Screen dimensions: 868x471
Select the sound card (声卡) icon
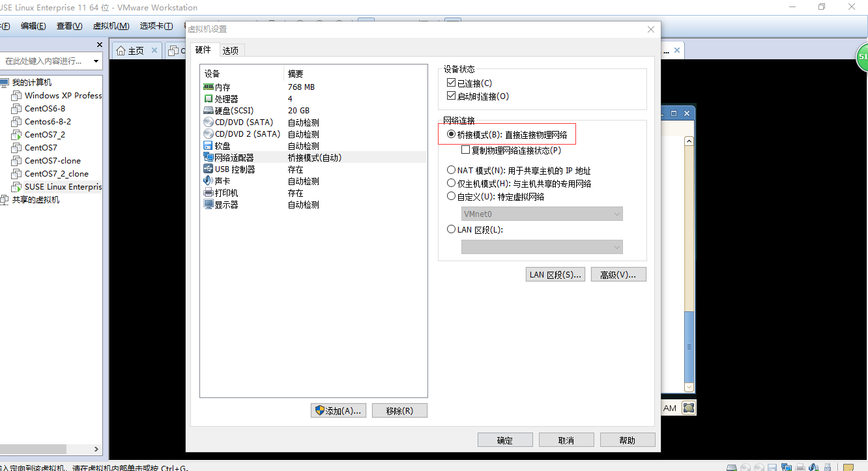tap(209, 180)
